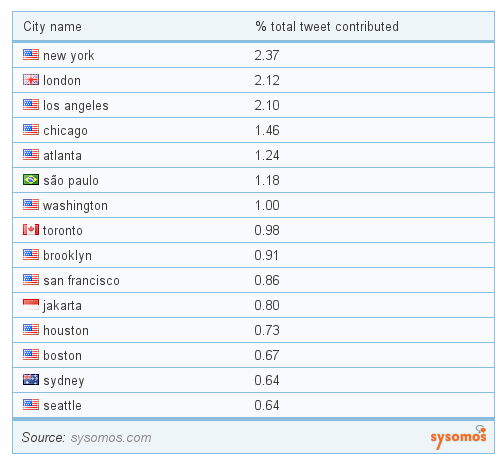Click the Canada flag beside toronto
Viewport: 504px width, 463px height.
pyautogui.click(x=31, y=229)
